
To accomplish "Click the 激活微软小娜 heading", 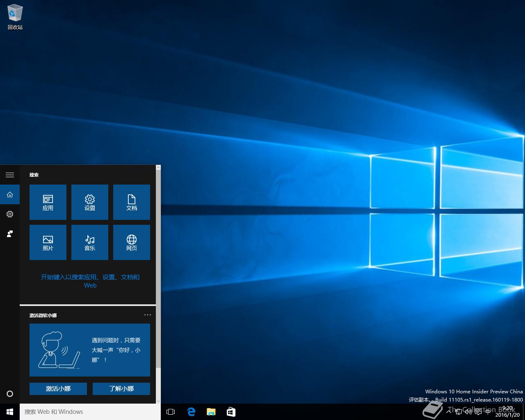I will pos(43,315).
